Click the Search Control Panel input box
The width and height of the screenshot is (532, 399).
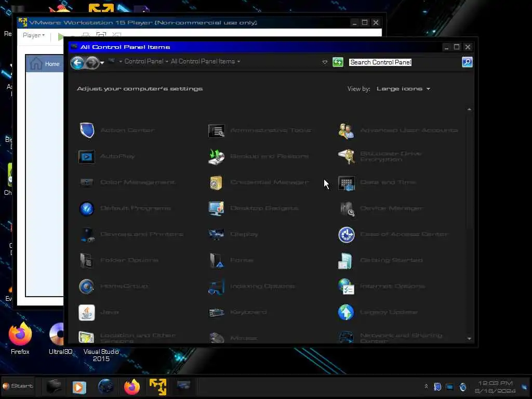pos(404,62)
